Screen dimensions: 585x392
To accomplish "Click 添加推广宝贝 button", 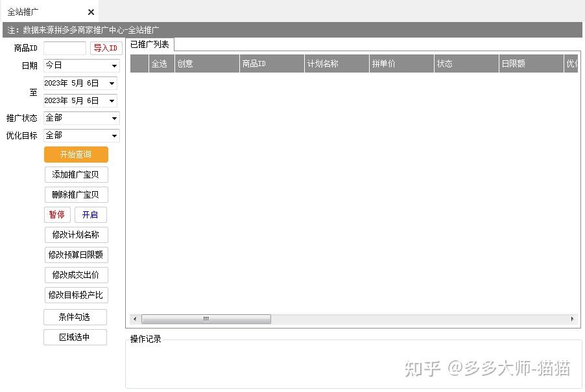I will 76,174.
